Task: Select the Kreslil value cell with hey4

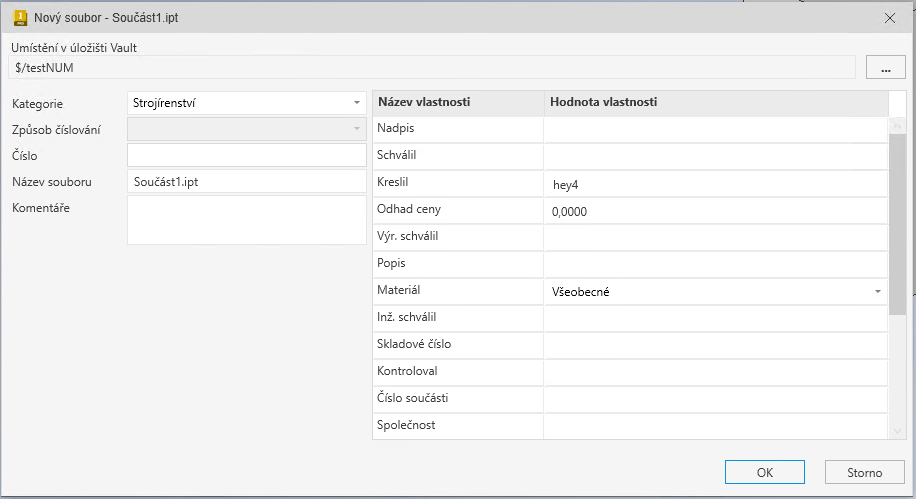Action: [715, 184]
